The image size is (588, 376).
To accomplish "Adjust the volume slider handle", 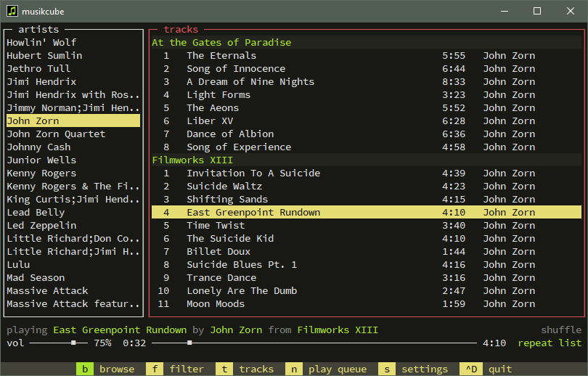I will pos(73,343).
